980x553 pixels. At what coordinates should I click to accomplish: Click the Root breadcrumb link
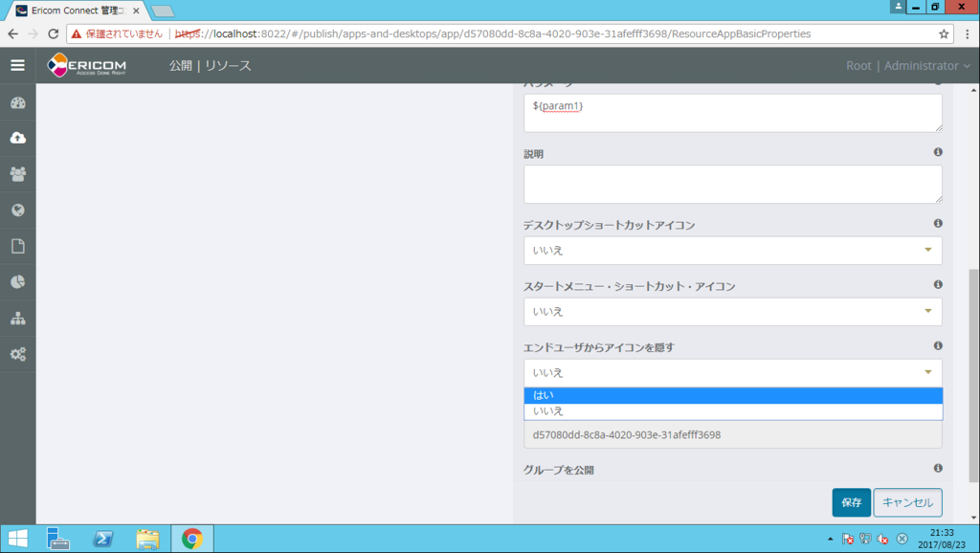pos(858,66)
